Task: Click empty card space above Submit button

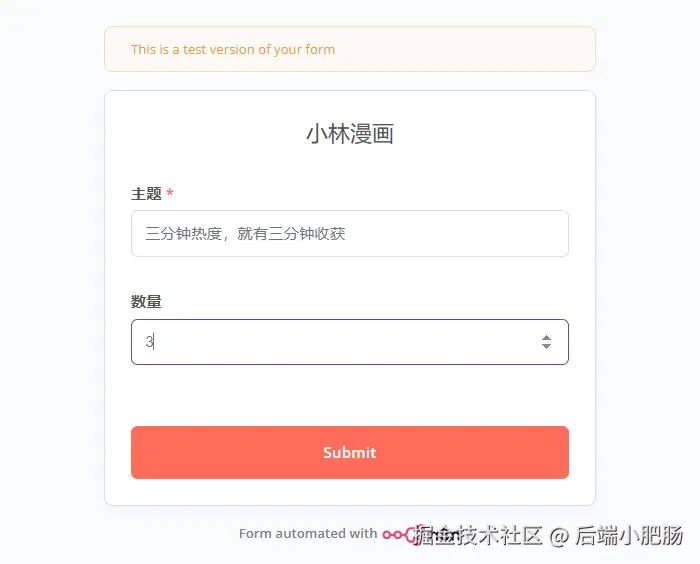Action: point(350,396)
